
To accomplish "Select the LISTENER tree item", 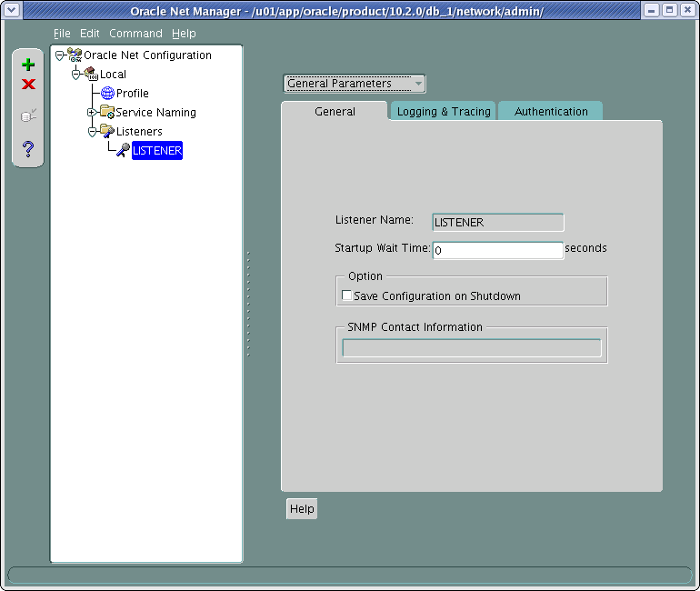I will point(157,150).
